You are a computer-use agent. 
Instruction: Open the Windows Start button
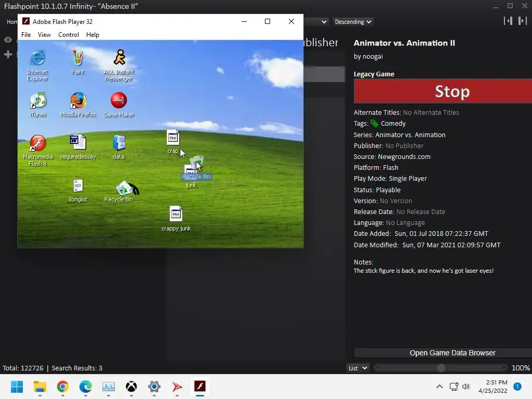click(17, 387)
